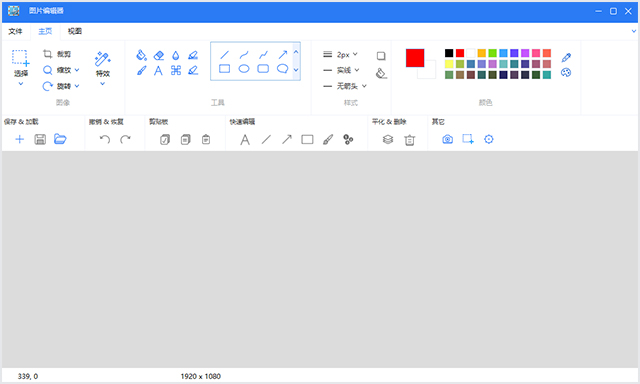The height and width of the screenshot is (384, 640).
Task: Open the solid line style dropdown
Action: [341, 70]
